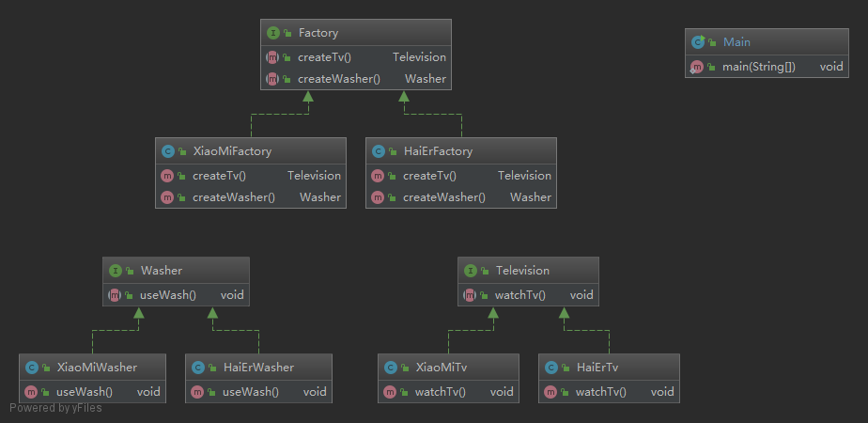Select the Washer interface title
Viewport: 868px width, 423px height.
pos(162,270)
